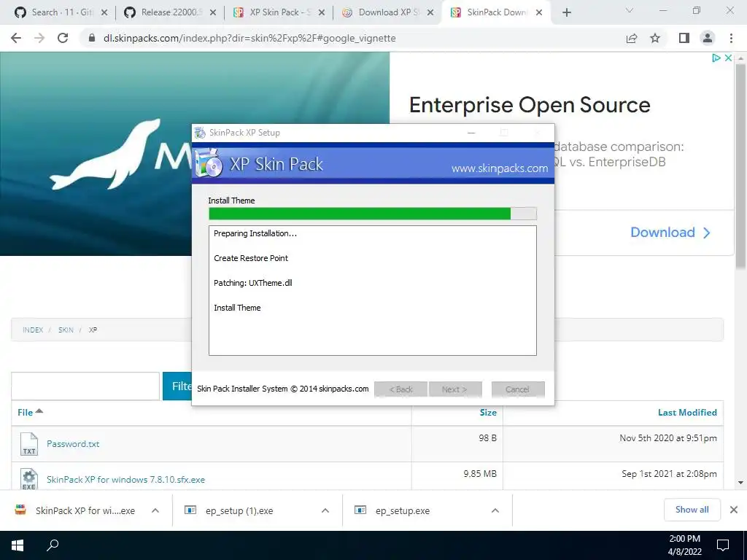The height and width of the screenshot is (560, 747).
Task: Select the 'Patching: UXTheme.dll' log line
Action: (x=253, y=283)
